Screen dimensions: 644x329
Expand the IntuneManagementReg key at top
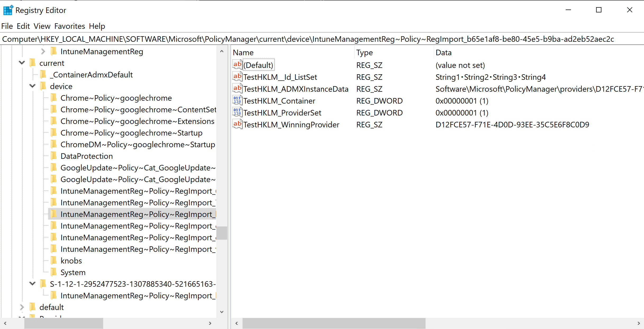pos(43,51)
